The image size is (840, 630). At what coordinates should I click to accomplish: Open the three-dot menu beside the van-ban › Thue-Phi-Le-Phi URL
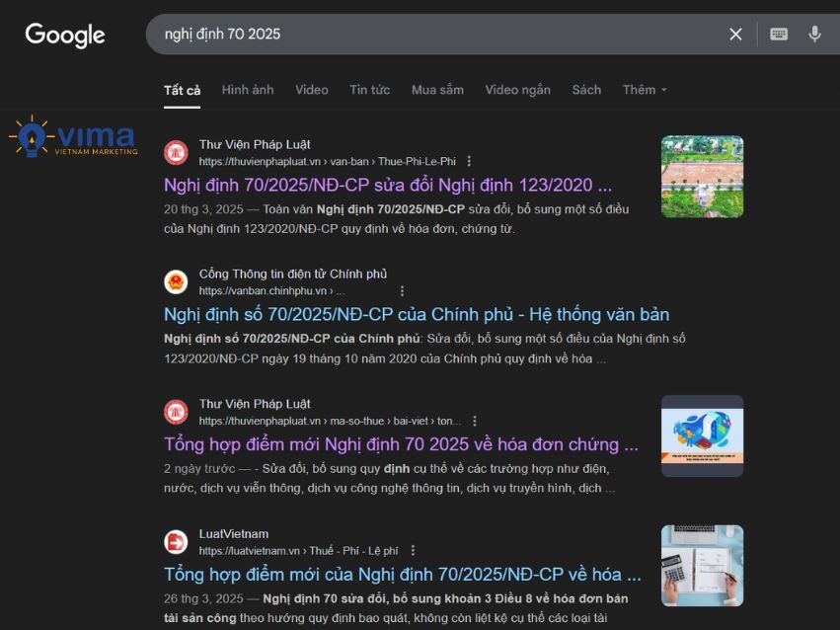point(469,161)
